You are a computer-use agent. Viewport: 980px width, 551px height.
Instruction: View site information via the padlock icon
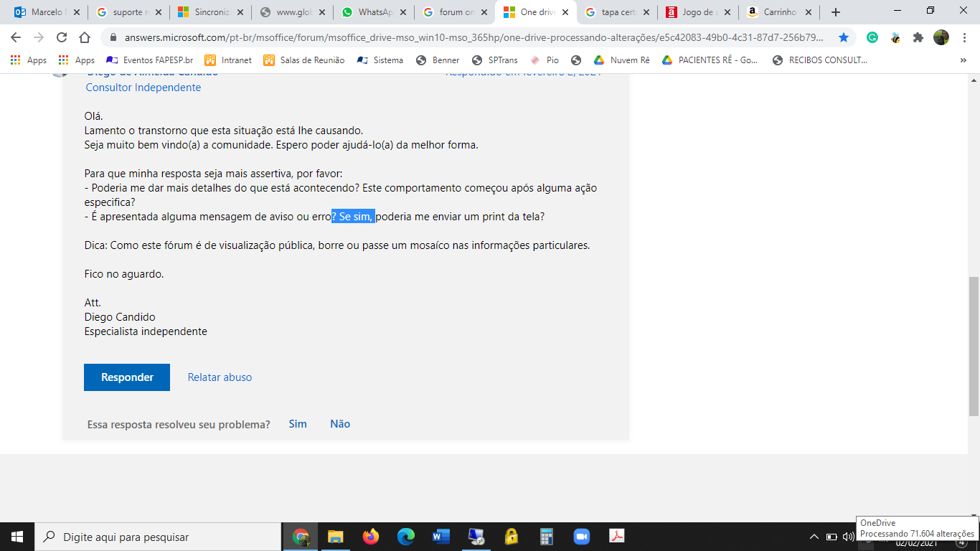pos(113,37)
